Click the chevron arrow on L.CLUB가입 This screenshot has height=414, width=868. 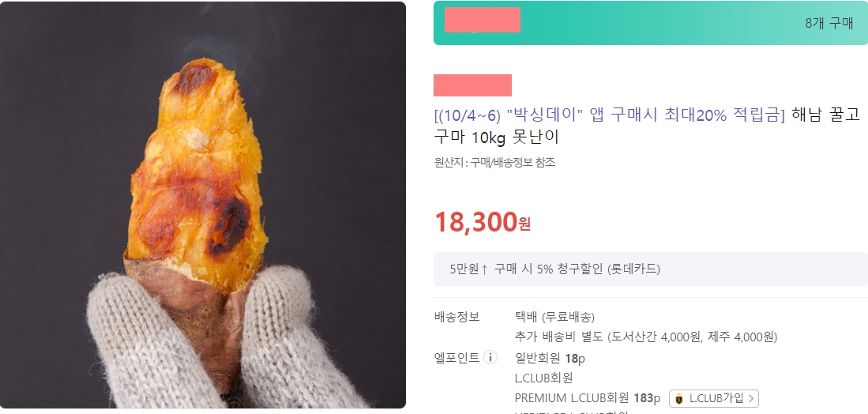point(751,398)
